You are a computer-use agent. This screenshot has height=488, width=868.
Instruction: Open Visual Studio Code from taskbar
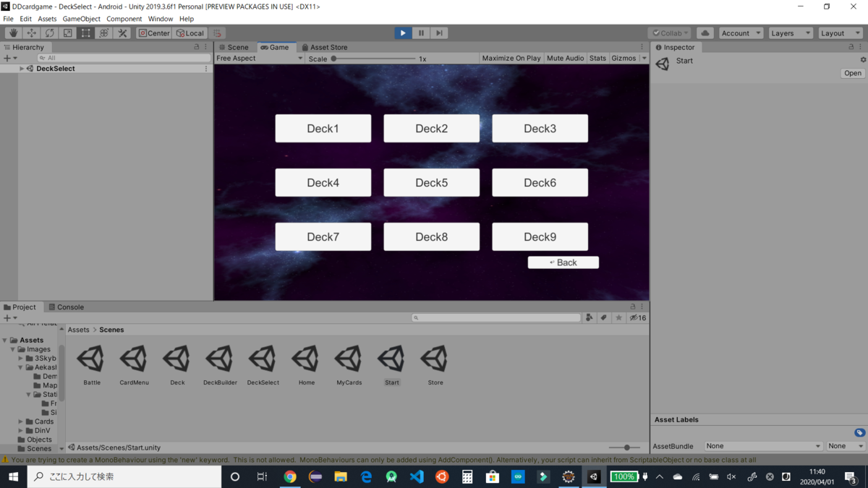coord(417,477)
